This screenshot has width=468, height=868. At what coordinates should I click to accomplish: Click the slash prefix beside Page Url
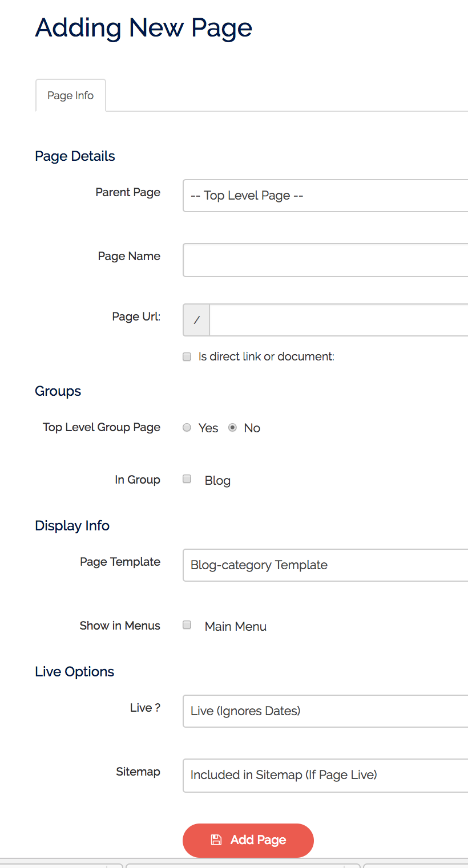(196, 320)
